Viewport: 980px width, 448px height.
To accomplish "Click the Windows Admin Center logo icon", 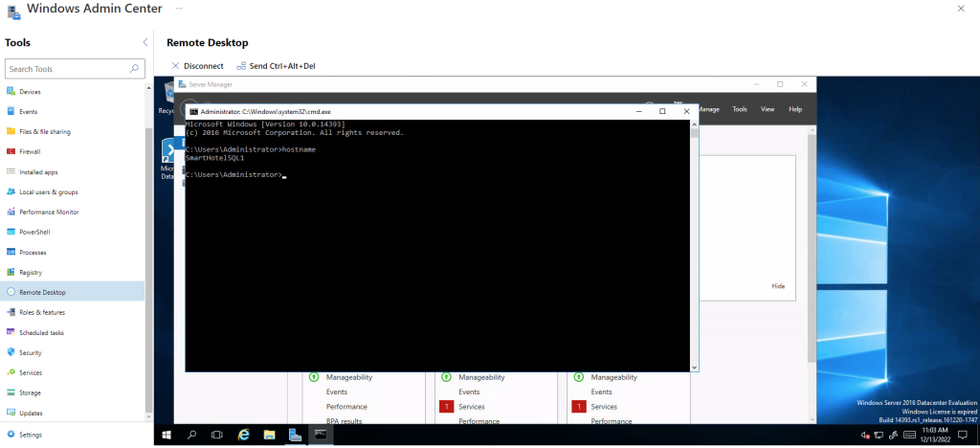I will click(x=13, y=11).
